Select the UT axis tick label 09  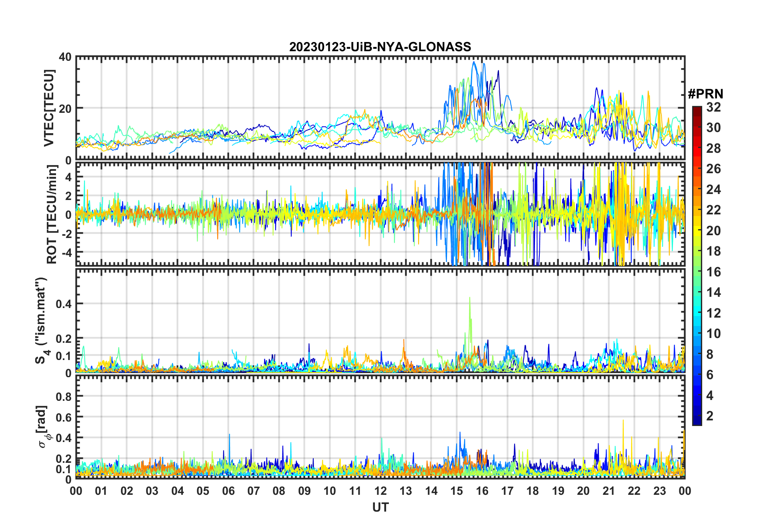pyautogui.click(x=304, y=491)
